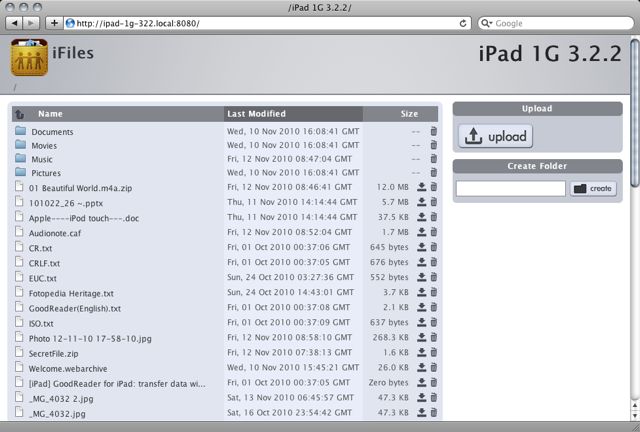The image size is (640, 432).
Task: Download the Audionote.caf file
Action: (421, 232)
